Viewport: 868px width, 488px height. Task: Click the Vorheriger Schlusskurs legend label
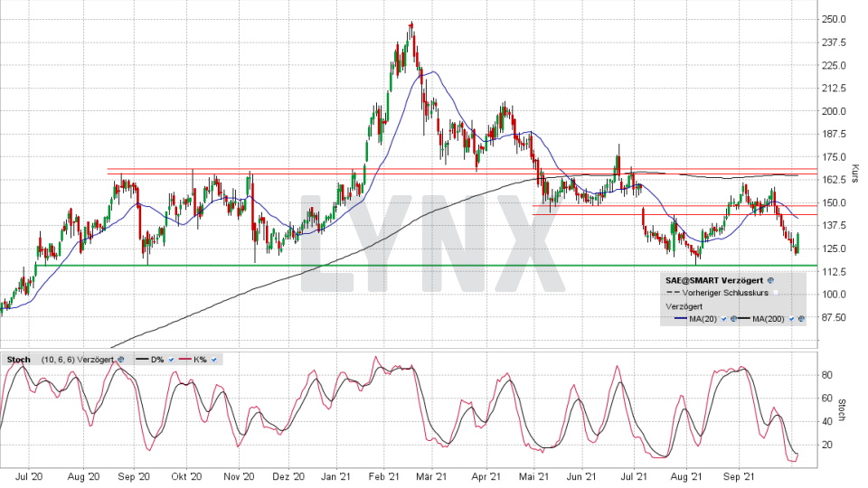point(725,293)
